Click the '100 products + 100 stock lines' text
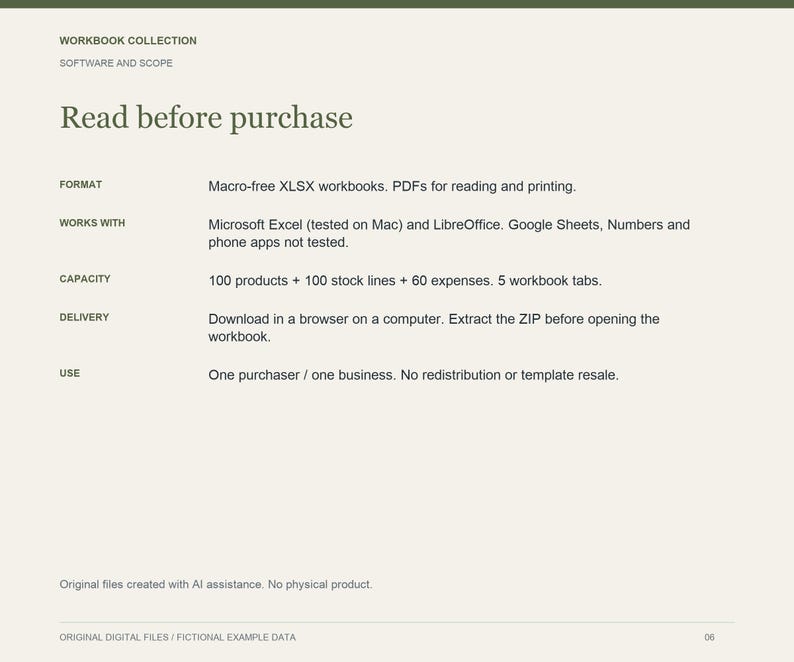Screen dimensions: 794x662 click(302, 281)
